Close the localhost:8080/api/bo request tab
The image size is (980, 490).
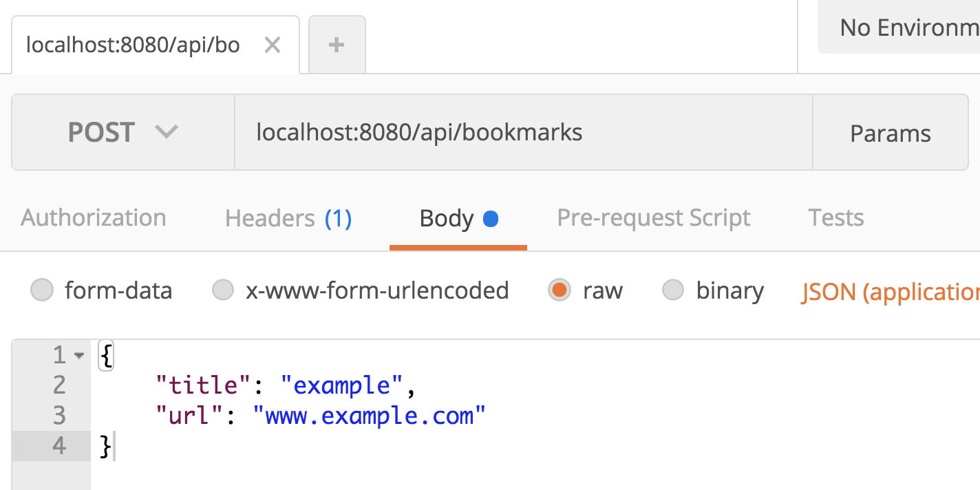tap(273, 44)
